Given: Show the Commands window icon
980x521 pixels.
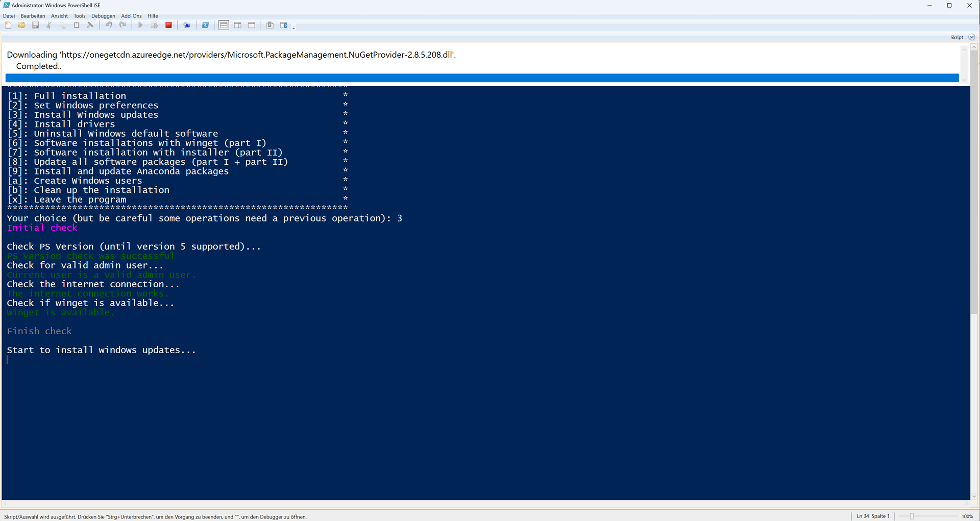Looking at the screenshot, I should point(270,25).
